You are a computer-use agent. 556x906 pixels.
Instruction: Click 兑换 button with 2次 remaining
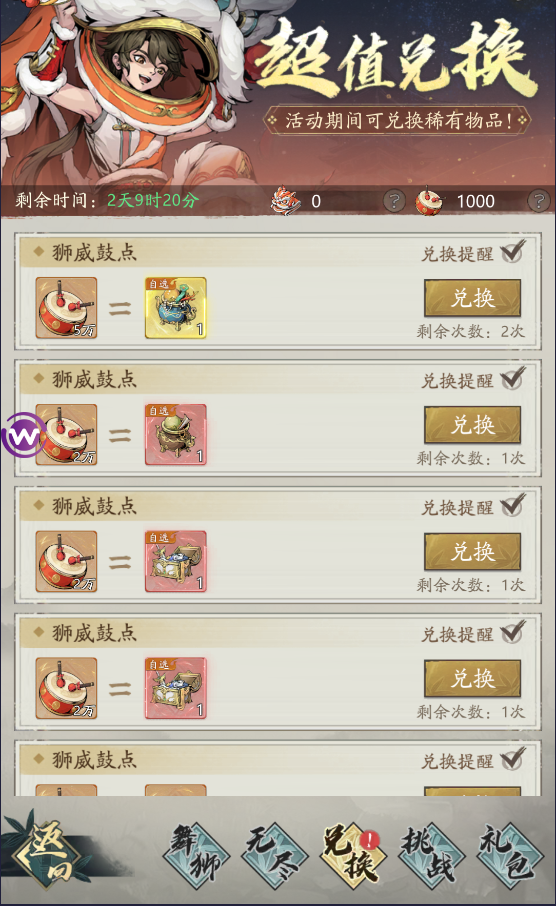(473, 298)
